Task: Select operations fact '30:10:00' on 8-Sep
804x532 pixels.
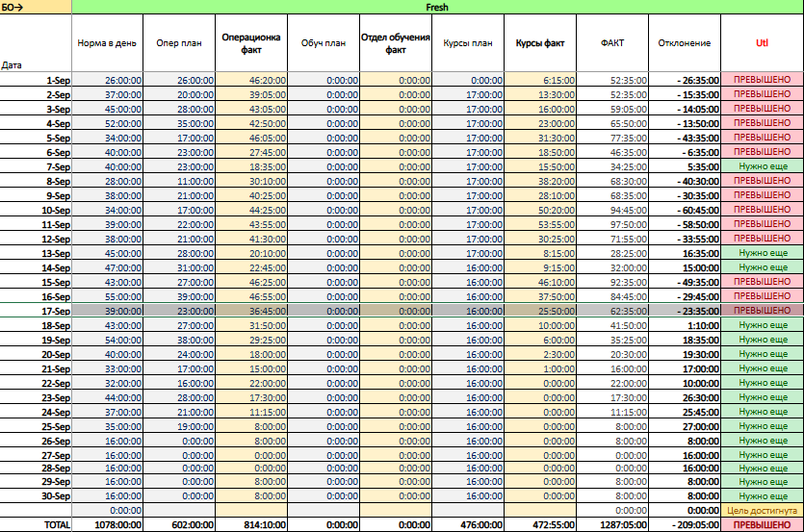Action: [x=251, y=181]
